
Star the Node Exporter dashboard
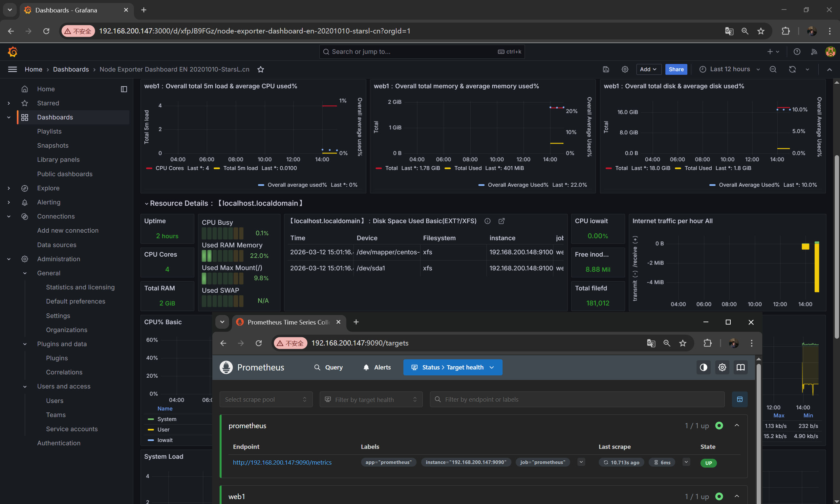point(261,69)
